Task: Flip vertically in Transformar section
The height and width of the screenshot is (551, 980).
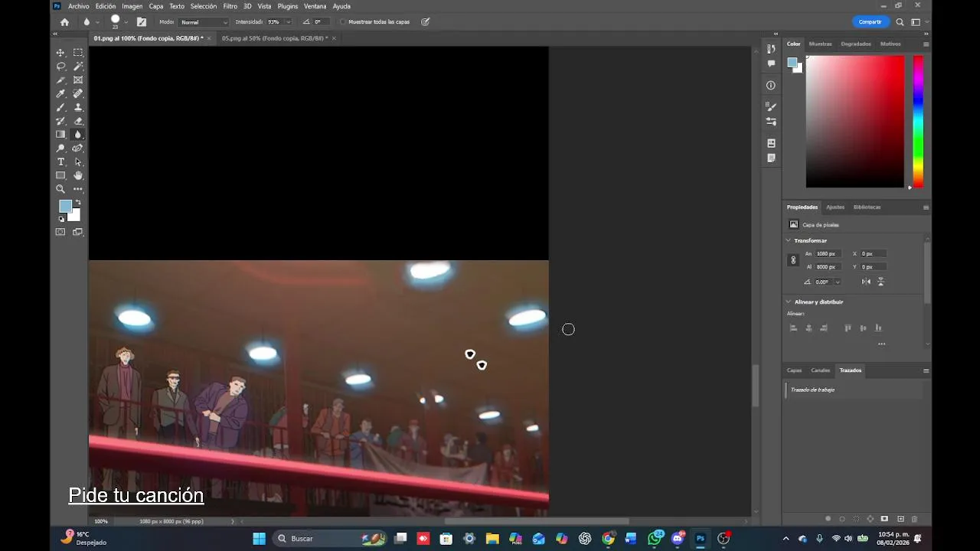Action: (x=880, y=282)
